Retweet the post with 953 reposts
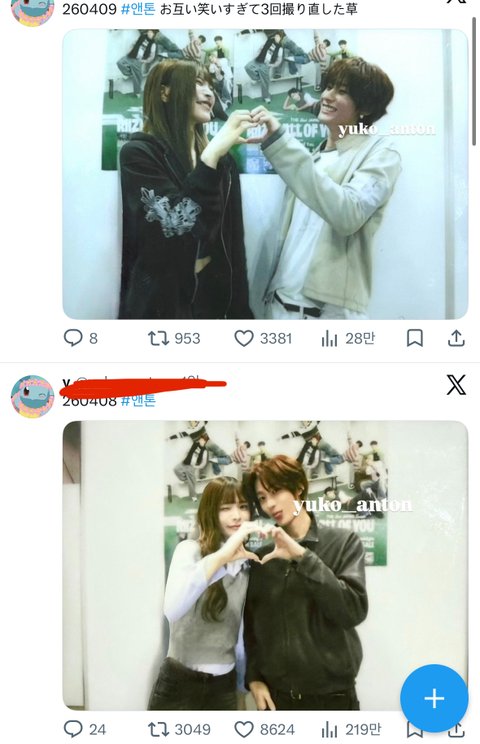 tap(174, 338)
